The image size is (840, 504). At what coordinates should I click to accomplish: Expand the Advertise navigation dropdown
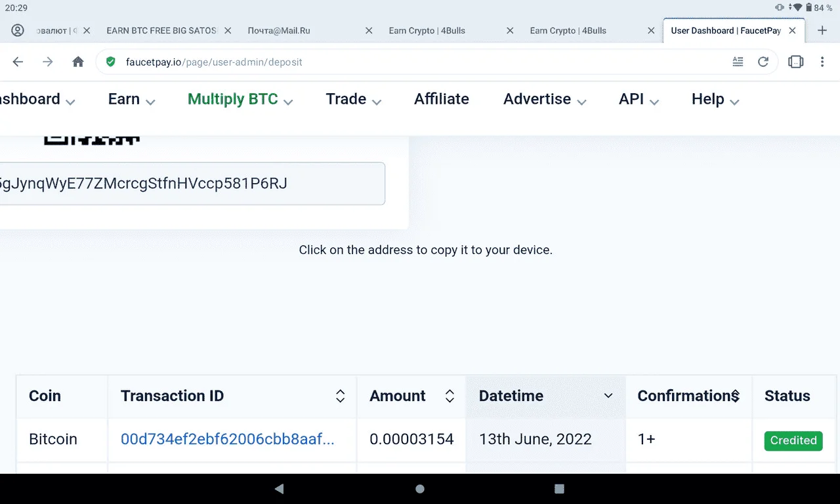tap(545, 99)
